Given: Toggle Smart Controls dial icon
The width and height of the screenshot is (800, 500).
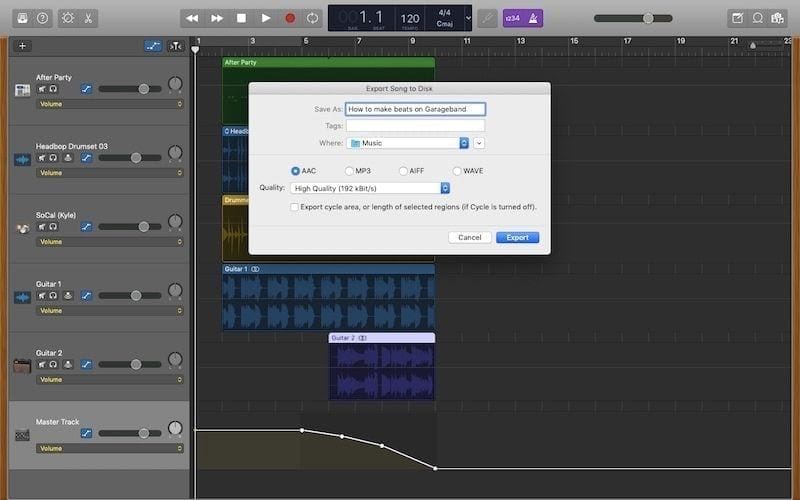Looking at the screenshot, I should point(68,18).
